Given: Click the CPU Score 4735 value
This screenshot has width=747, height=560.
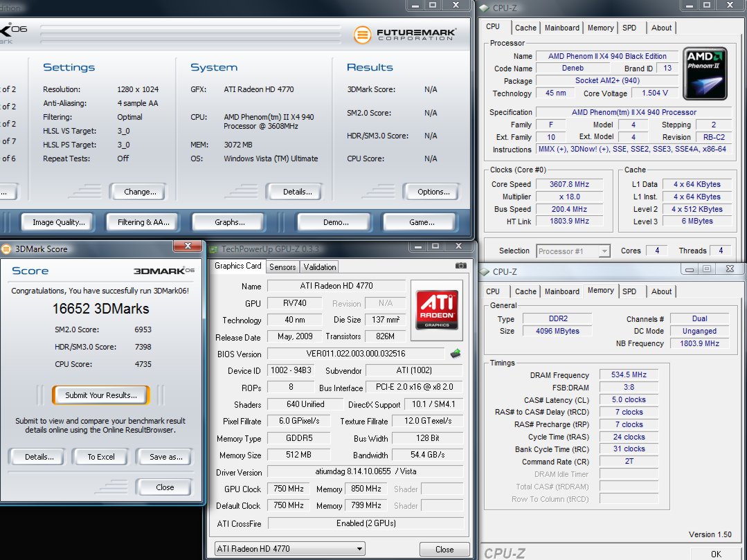Looking at the screenshot, I should coord(143,364).
